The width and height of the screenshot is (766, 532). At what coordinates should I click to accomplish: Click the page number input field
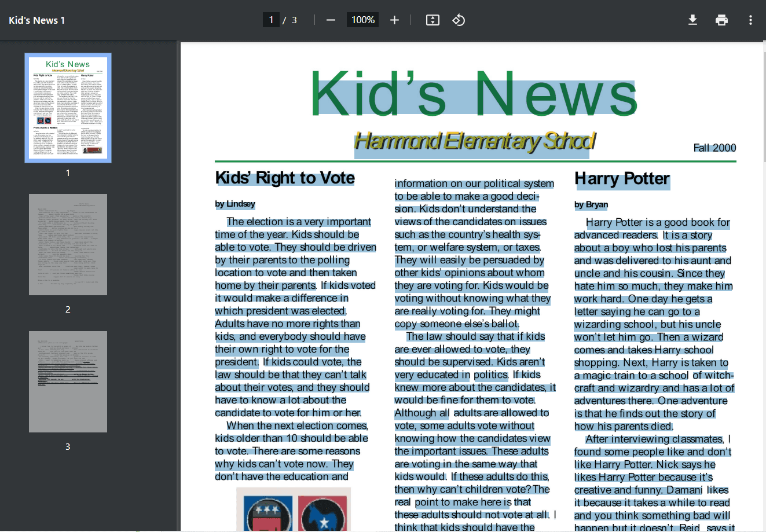click(271, 20)
